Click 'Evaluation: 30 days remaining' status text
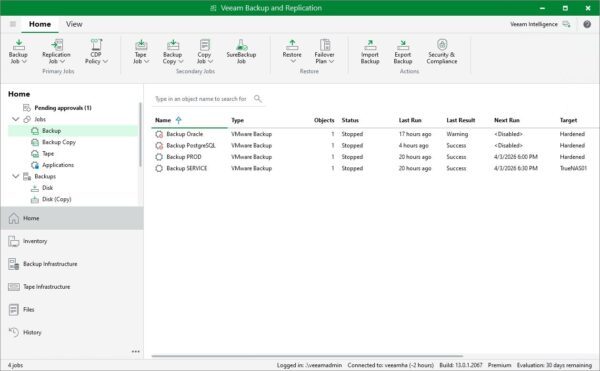 [x=554, y=365]
